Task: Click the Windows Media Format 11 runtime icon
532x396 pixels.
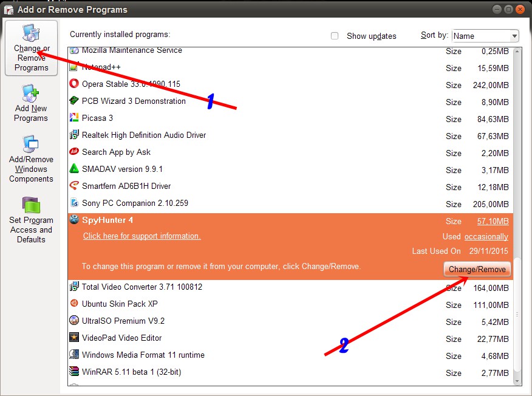Action: [x=74, y=354]
